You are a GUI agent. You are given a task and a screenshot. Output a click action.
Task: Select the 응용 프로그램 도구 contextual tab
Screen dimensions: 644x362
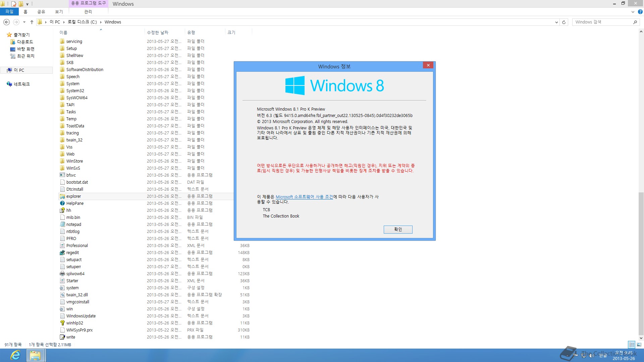(x=88, y=3)
